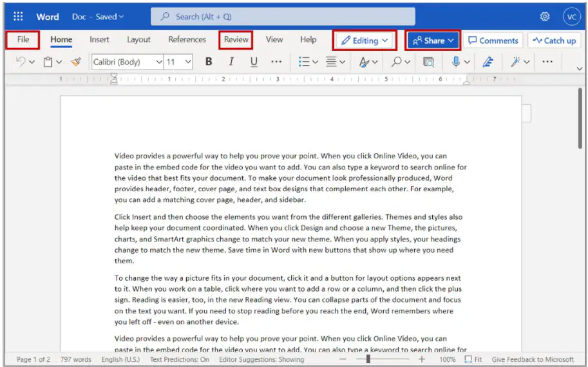Toggle Editor Suggestions: Showing status
The image size is (588, 367).
click(x=261, y=359)
